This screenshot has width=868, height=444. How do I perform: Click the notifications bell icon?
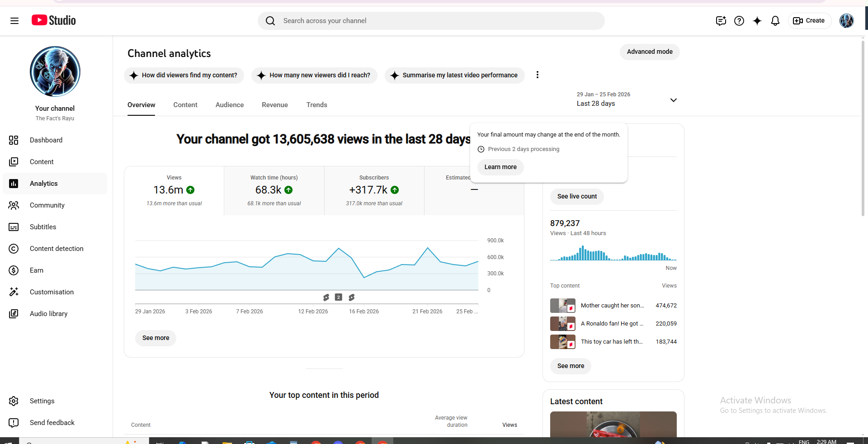click(775, 21)
